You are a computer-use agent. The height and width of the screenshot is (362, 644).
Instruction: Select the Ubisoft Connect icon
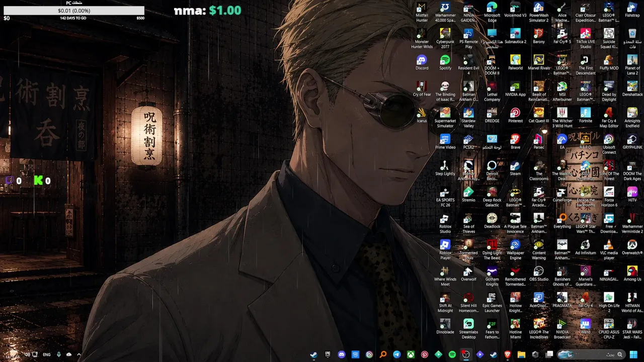pos(609,144)
